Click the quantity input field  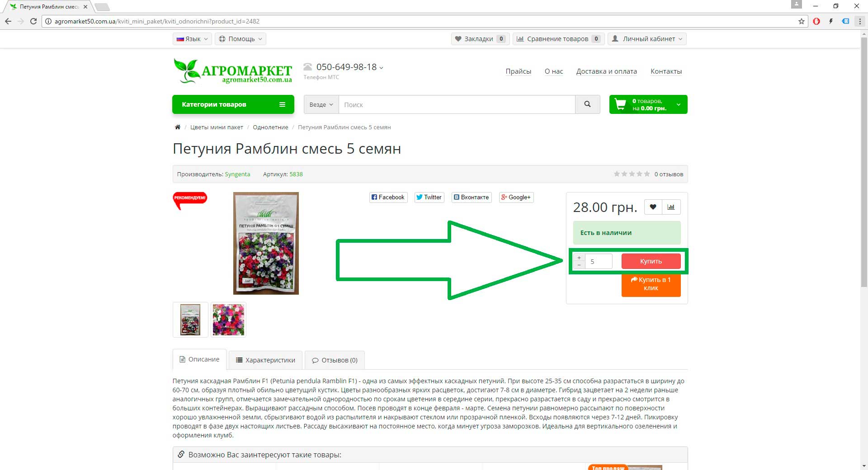pos(599,261)
